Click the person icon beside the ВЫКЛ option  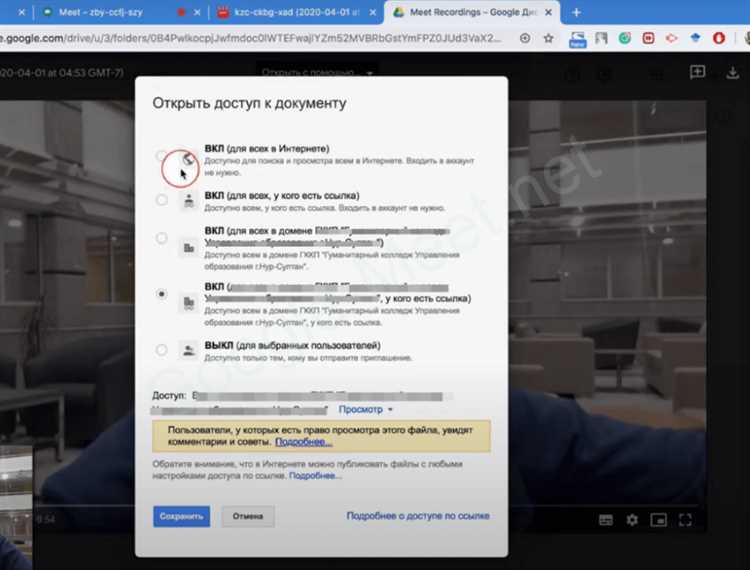(x=189, y=351)
